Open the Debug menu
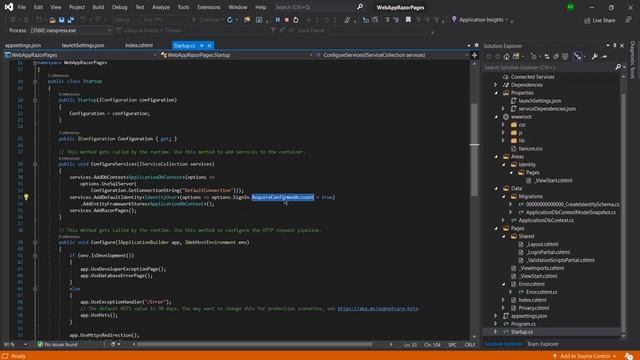This screenshot has height=360, width=640. pyautogui.click(x=120, y=7)
